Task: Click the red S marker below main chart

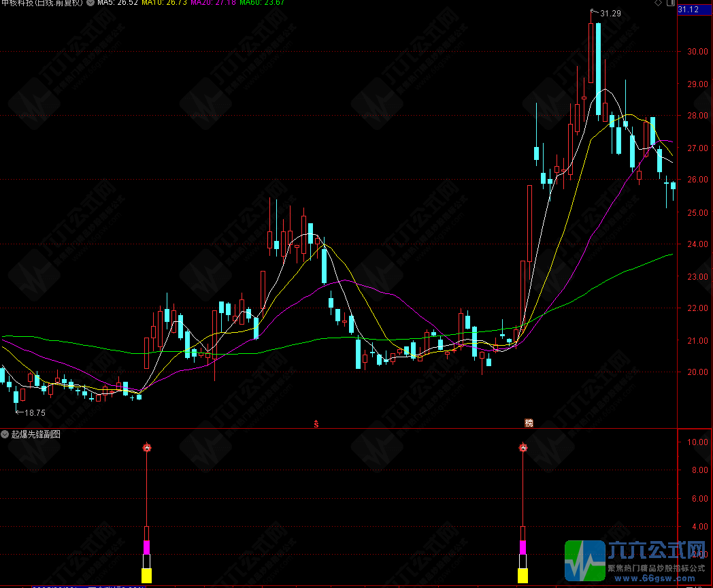Action: tap(316, 424)
